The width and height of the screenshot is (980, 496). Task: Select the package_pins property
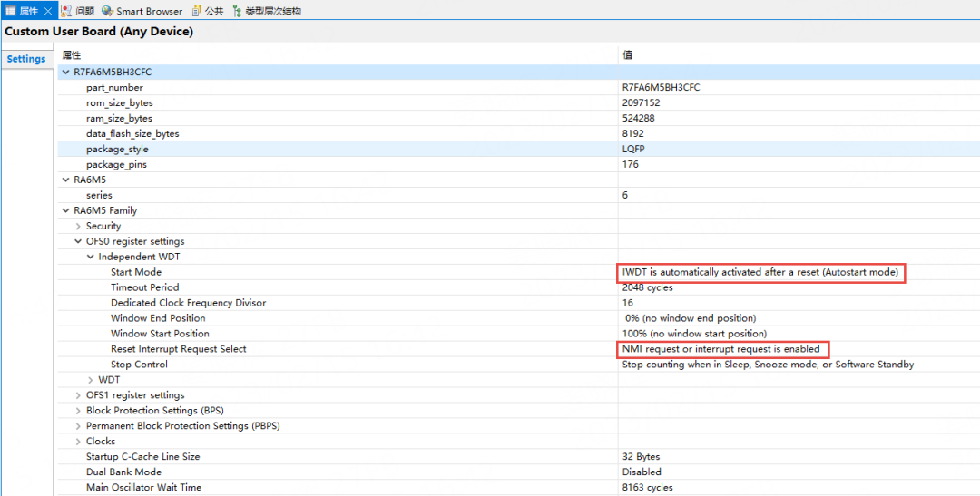coord(116,164)
